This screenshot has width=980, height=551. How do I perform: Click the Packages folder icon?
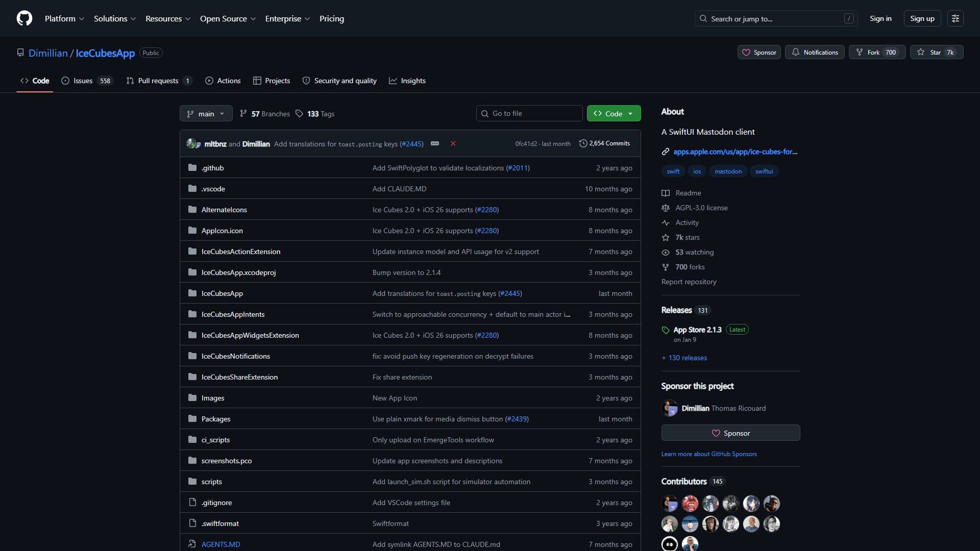pos(192,419)
